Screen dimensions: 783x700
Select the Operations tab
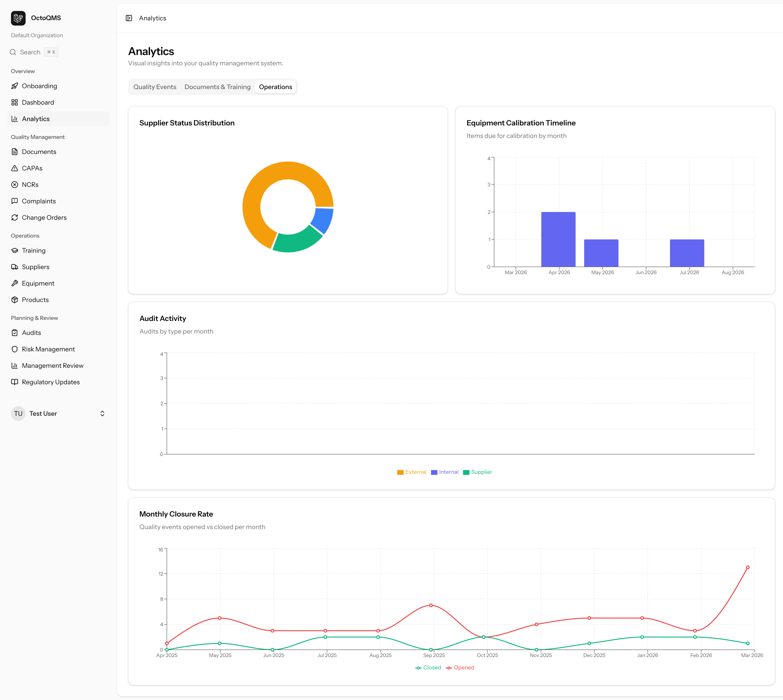coord(275,87)
